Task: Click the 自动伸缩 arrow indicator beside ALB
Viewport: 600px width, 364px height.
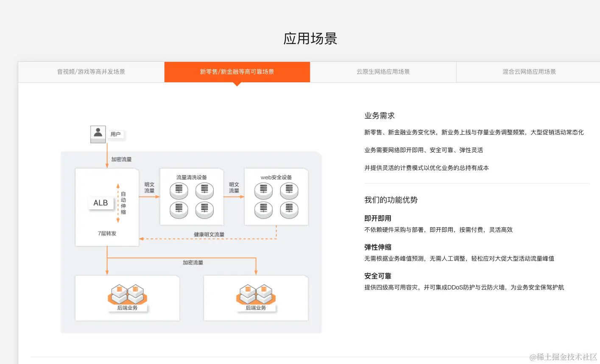Action: coord(118,203)
